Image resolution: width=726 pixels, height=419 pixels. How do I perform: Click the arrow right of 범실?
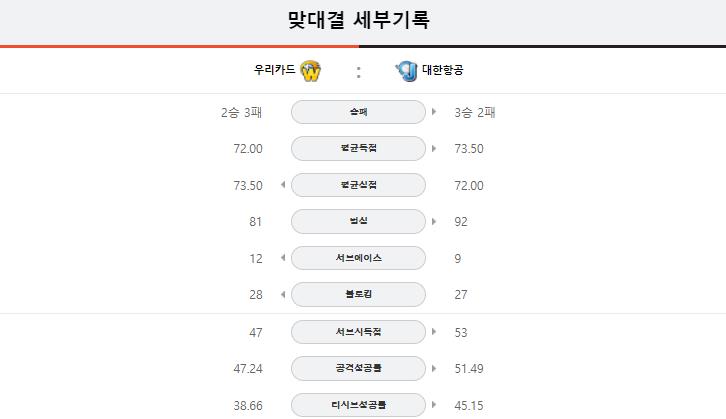434,221
